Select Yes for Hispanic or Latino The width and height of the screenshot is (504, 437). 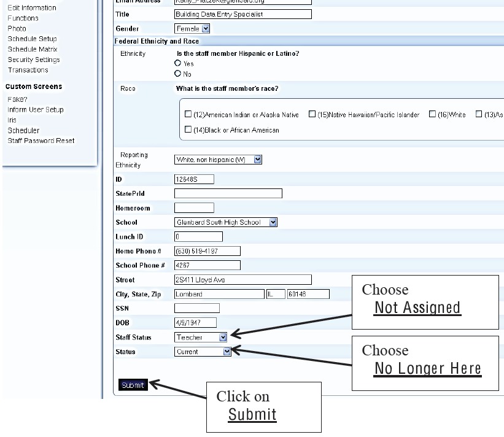tap(178, 63)
